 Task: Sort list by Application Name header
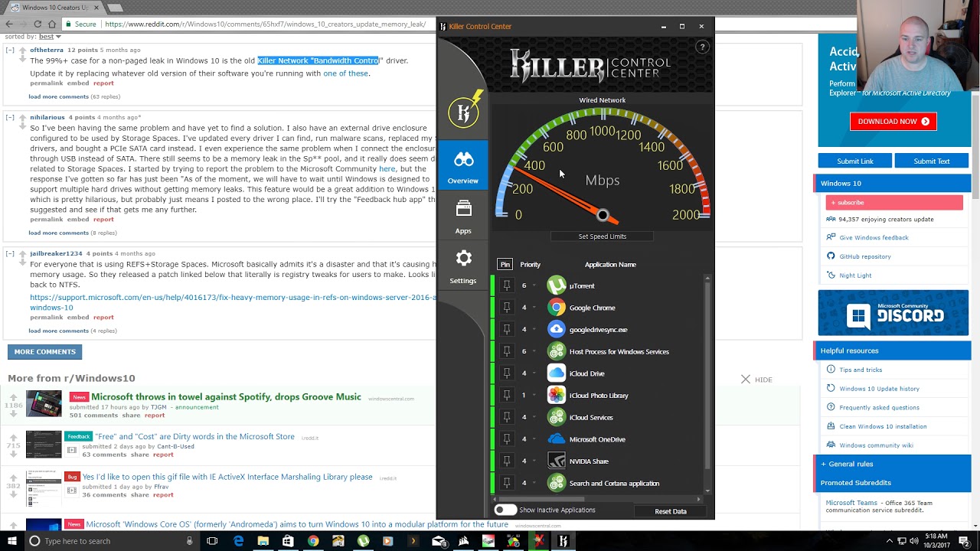[x=610, y=264]
